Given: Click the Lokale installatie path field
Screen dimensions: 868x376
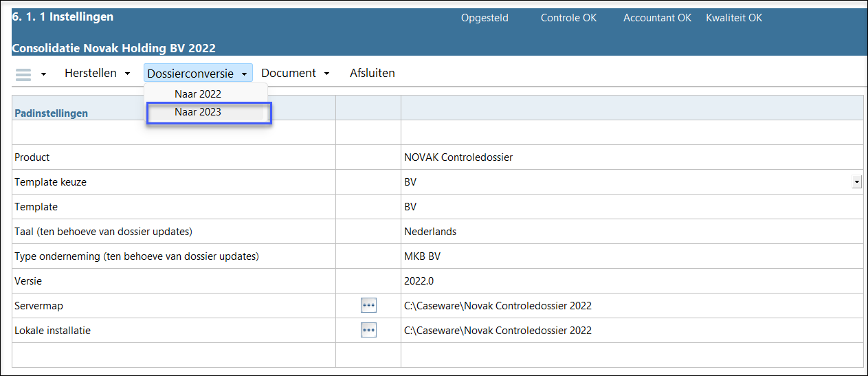Looking at the screenshot, I should click(x=632, y=330).
